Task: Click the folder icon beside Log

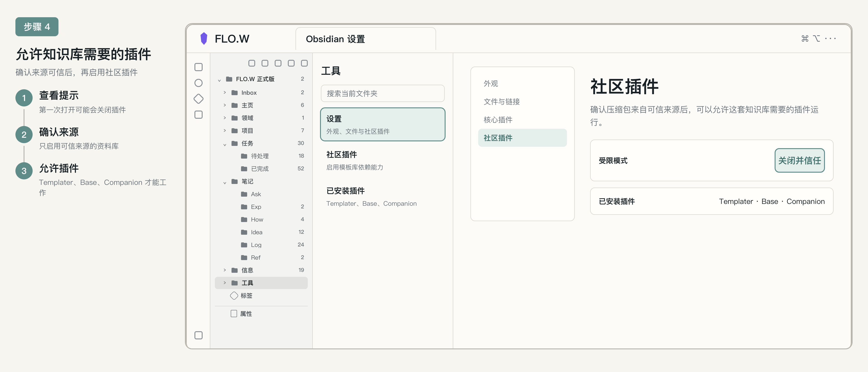Action: [244, 245]
